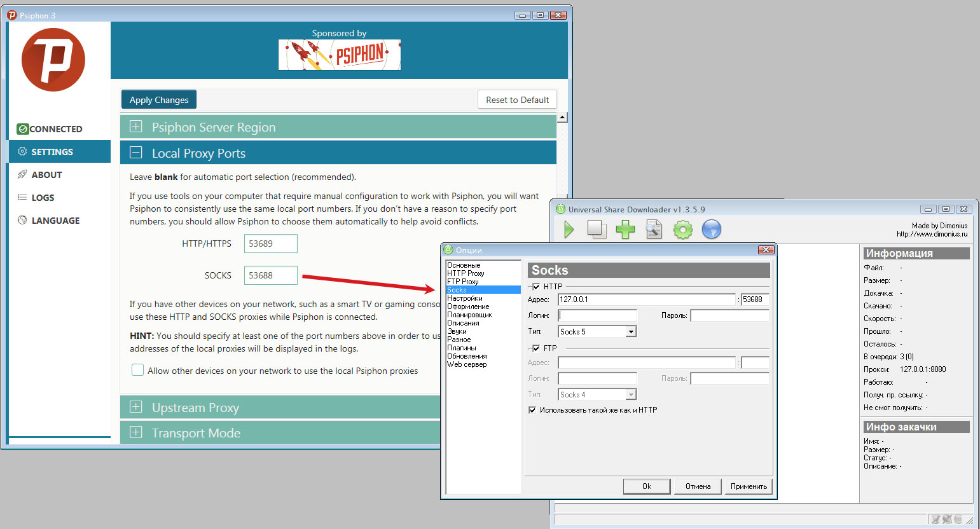Image resolution: width=980 pixels, height=529 pixels.
Task: Open About in Psiphon sidebar
Action: 60,174
